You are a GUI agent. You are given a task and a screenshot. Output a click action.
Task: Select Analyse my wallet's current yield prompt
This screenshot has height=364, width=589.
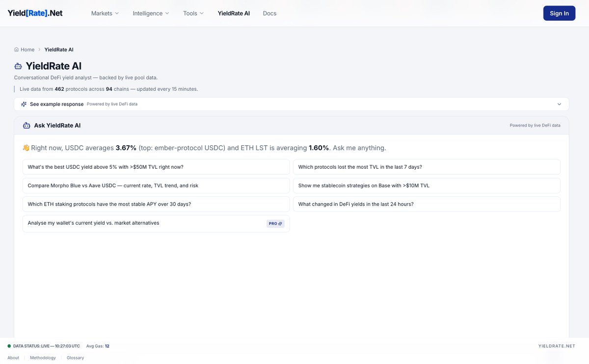[156, 223]
